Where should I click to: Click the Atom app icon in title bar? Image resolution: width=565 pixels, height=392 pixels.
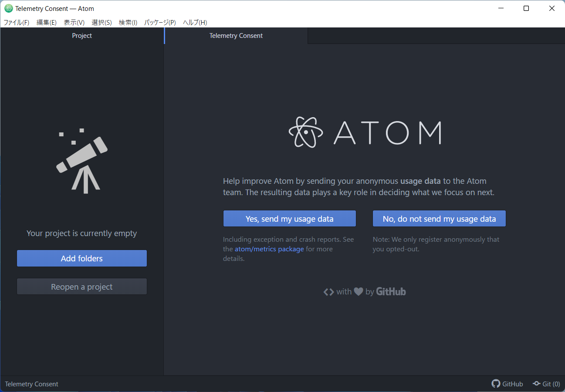[x=8, y=8]
